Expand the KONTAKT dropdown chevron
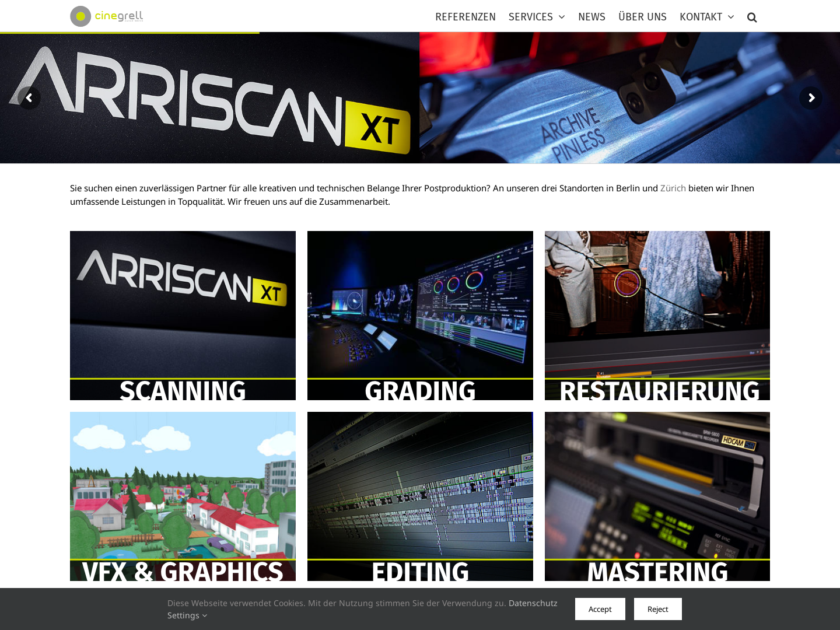 (x=731, y=17)
